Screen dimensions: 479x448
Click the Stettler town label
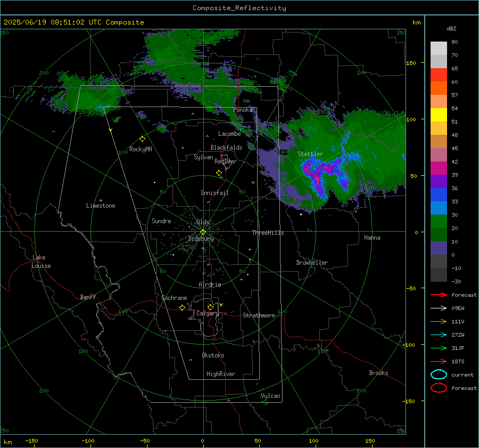tap(310, 154)
